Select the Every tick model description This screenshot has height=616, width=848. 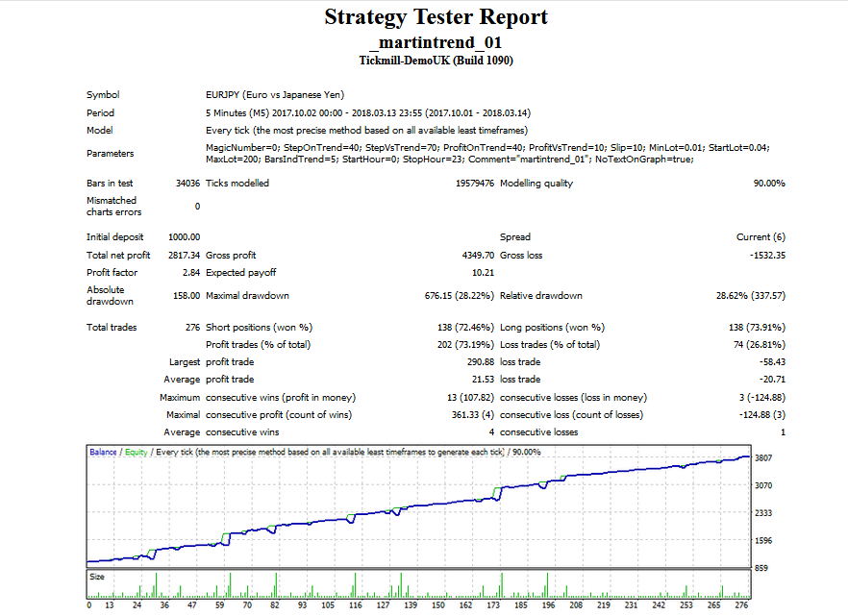[366, 131]
